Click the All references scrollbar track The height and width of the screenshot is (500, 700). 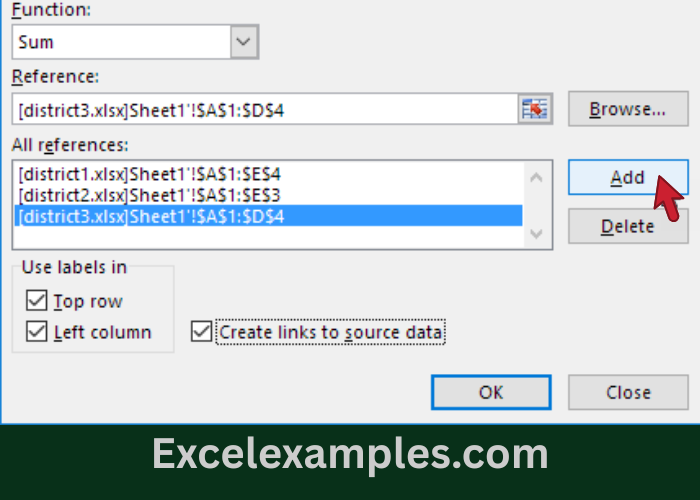[x=536, y=206]
